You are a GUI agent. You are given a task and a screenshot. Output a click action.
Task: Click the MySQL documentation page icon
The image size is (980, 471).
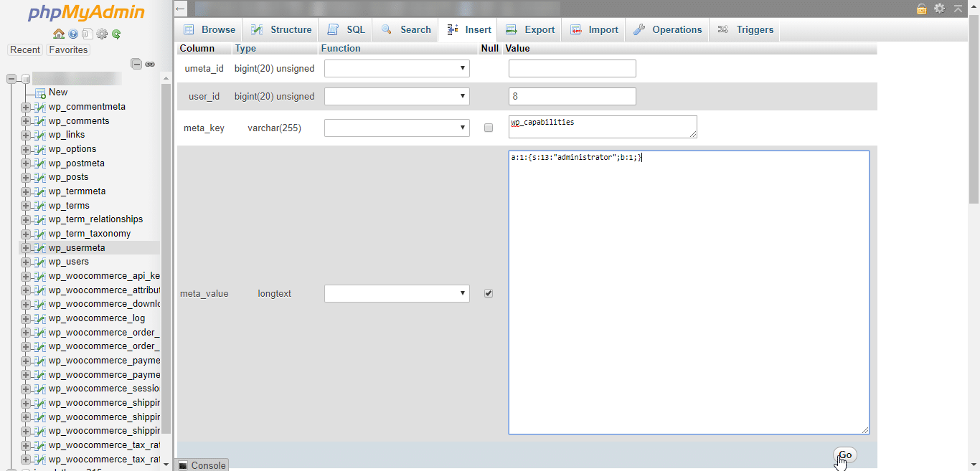point(88,34)
